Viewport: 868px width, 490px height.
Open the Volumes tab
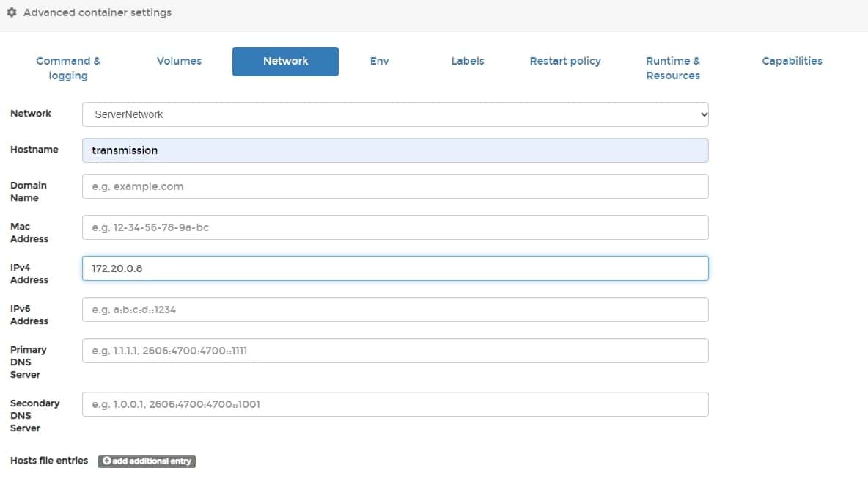coord(179,61)
